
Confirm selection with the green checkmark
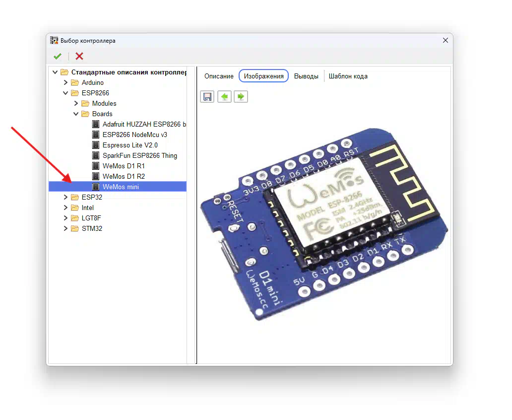tap(58, 56)
